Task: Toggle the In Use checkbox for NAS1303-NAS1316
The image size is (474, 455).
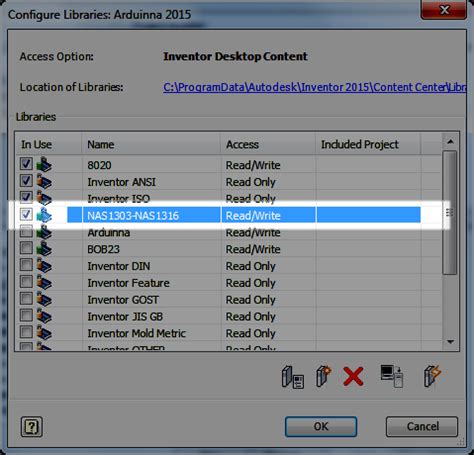Action: coord(26,214)
